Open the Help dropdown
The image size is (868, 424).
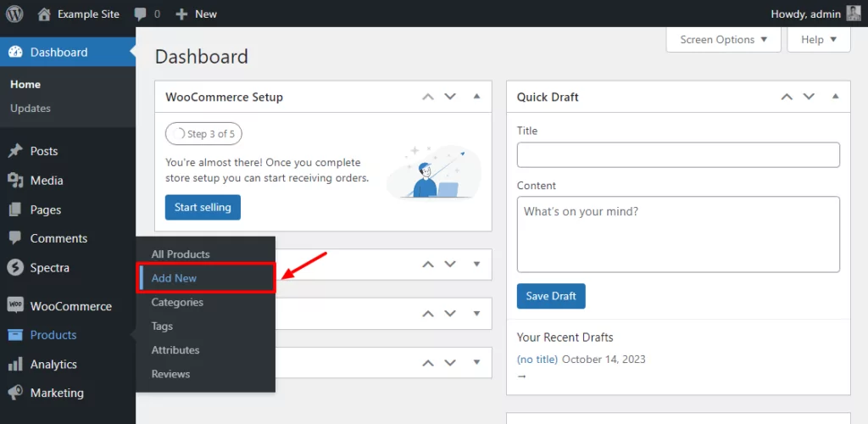point(819,40)
